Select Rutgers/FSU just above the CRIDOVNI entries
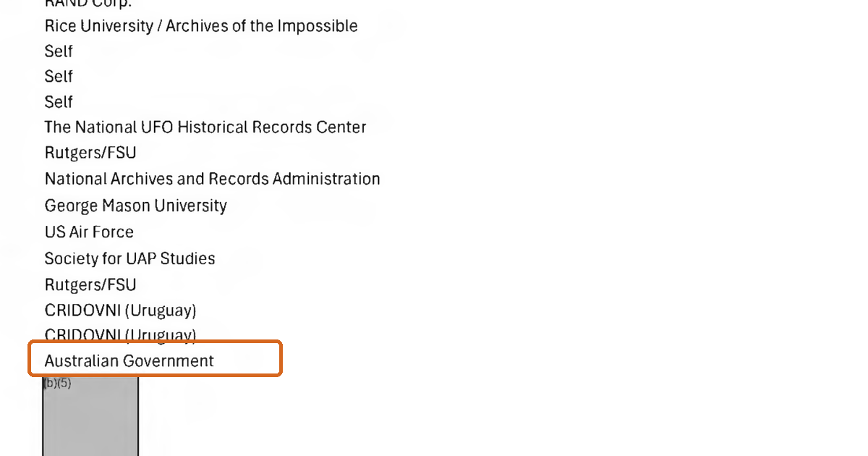This screenshot has width=868, height=456. pos(90,284)
